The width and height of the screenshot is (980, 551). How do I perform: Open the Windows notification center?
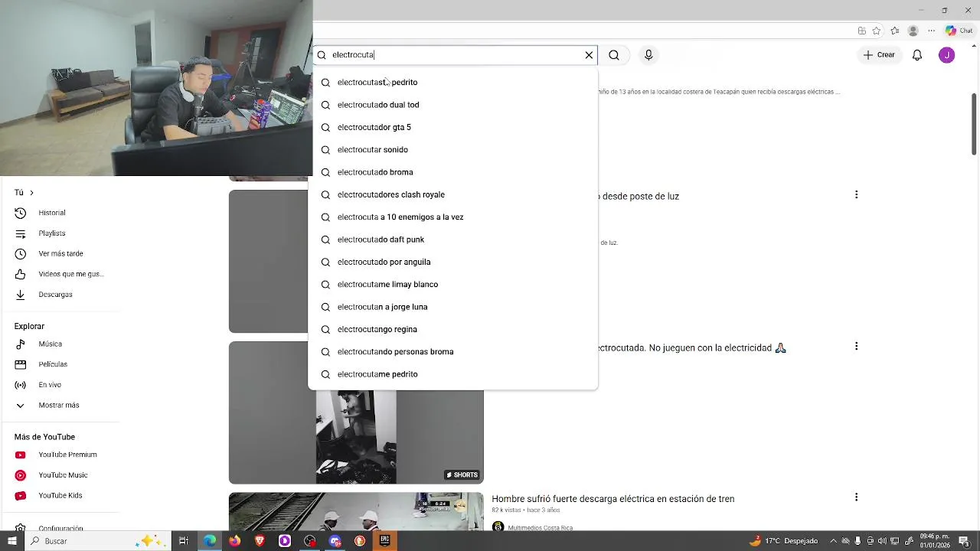(964, 541)
